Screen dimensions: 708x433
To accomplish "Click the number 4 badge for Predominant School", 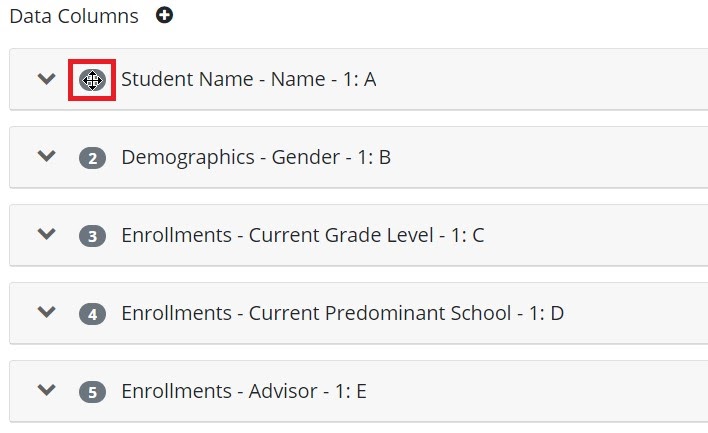I will pyautogui.click(x=92, y=314).
